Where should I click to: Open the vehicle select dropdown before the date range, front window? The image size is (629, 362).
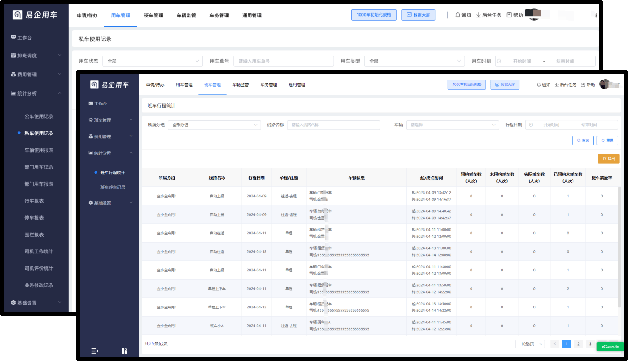tap(452, 125)
